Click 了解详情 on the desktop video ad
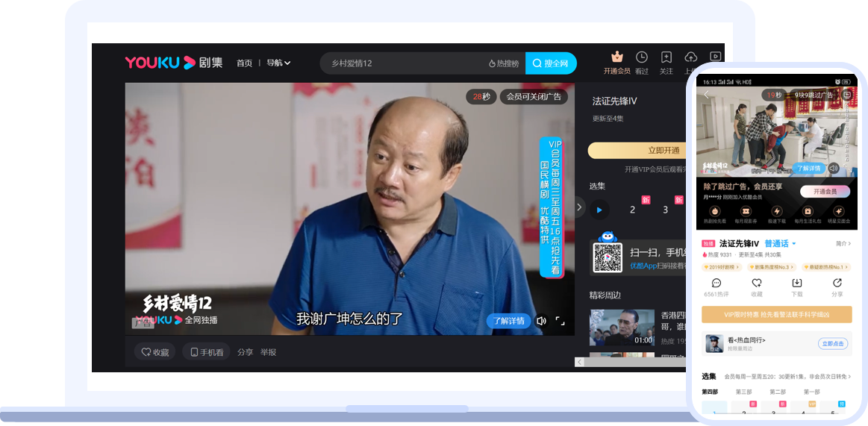Viewport: 868px width, 426px height. point(509,321)
